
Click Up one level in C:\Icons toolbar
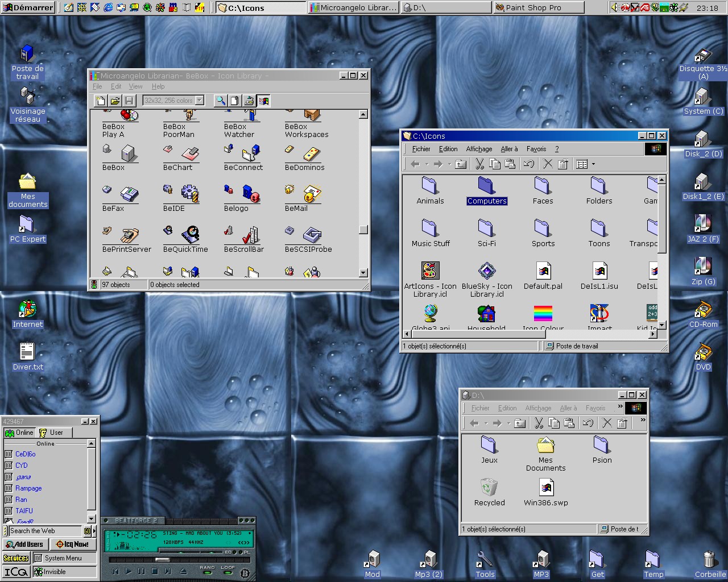pyautogui.click(x=461, y=164)
